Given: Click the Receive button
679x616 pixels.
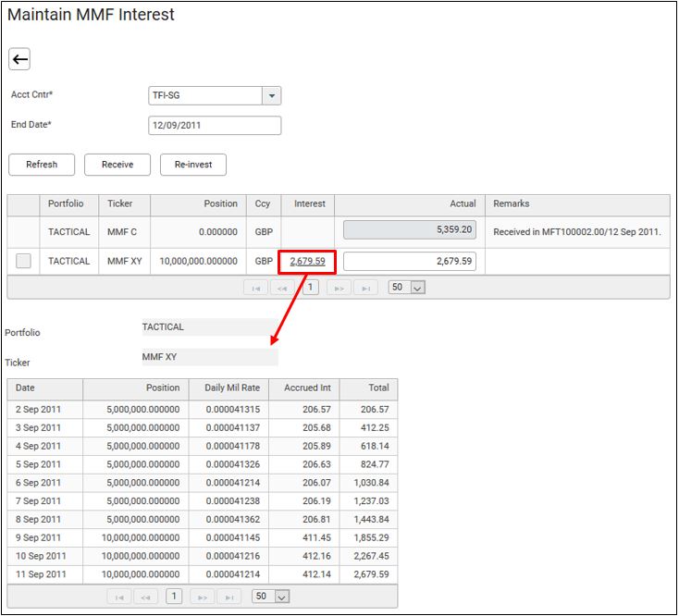Looking at the screenshot, I should click(x=117, y=165).
